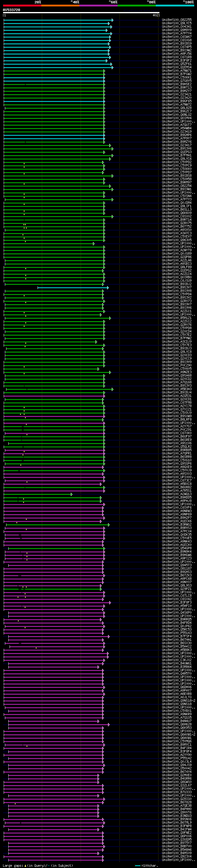Click the query end position 402

pos(155,15)
